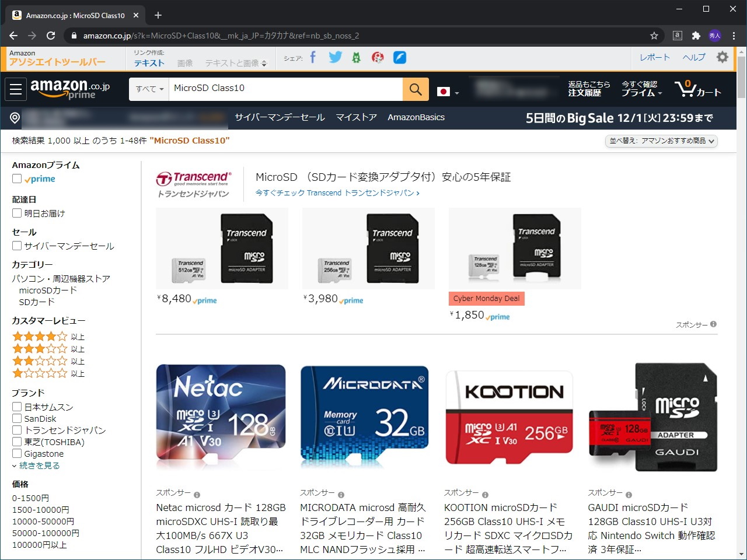The image size is (747, 560).
Task: Click the delivery location pin icon
Action: click(x=15, y=117)
